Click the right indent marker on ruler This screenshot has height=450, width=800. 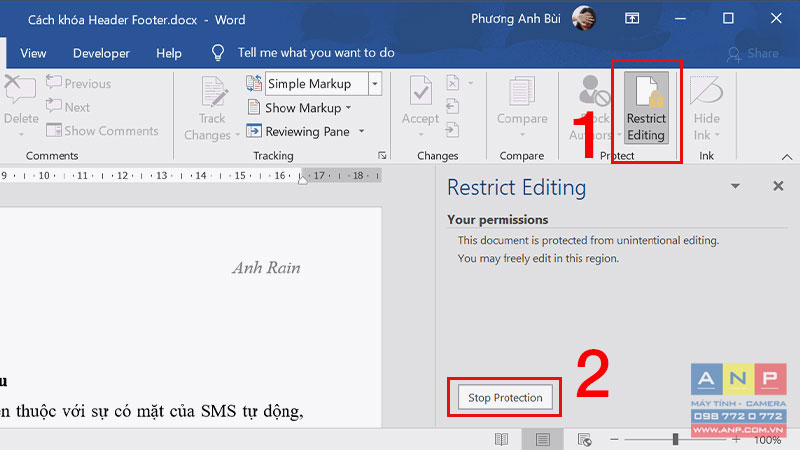[x=303, y=180]
